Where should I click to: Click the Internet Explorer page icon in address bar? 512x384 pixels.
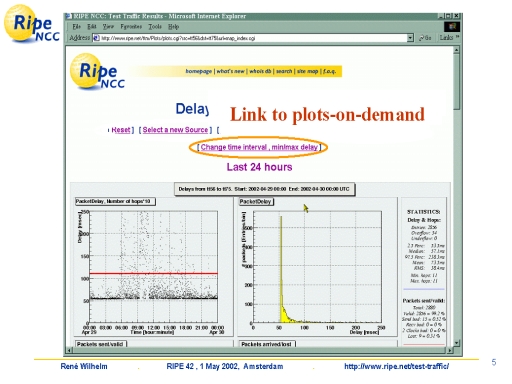coord(96,38)
